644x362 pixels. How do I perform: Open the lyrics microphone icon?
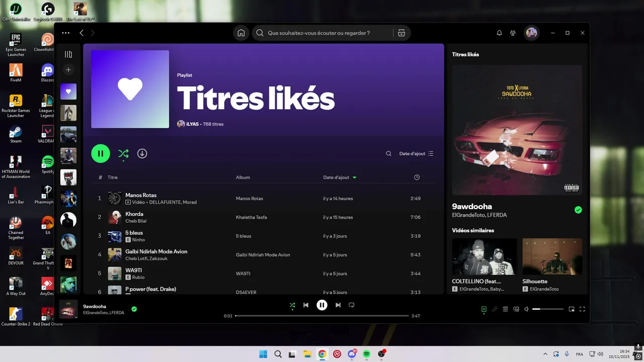click(495, 309)
